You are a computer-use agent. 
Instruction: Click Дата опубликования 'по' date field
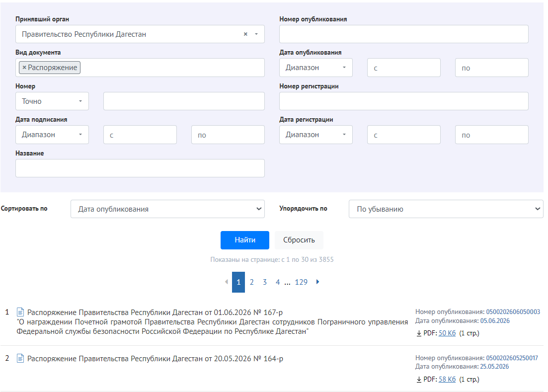tap(491, 68)
